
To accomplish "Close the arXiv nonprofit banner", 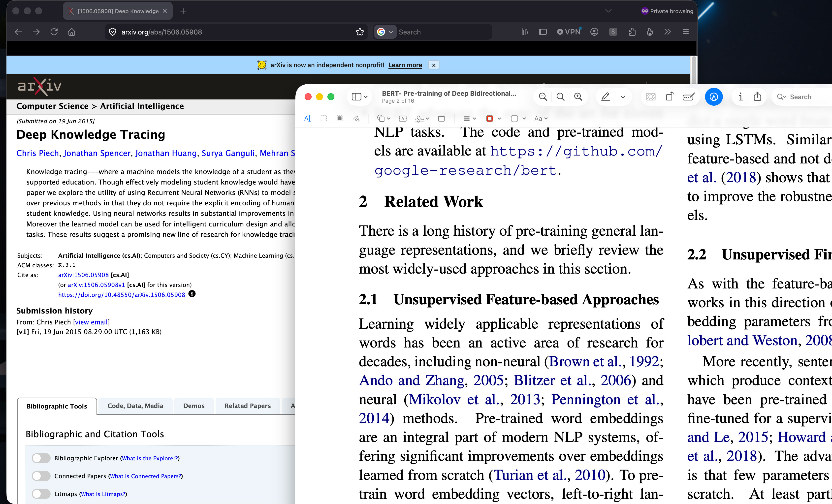I will [x=434, y=65].
